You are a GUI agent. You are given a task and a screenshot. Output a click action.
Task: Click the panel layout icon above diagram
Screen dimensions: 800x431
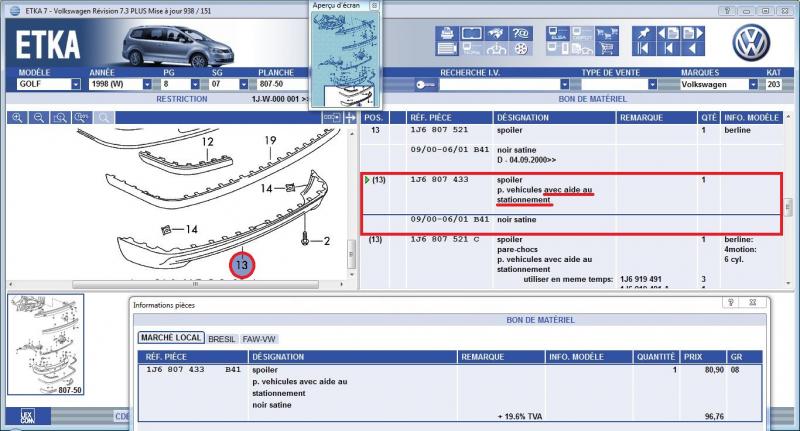(332, 118)
